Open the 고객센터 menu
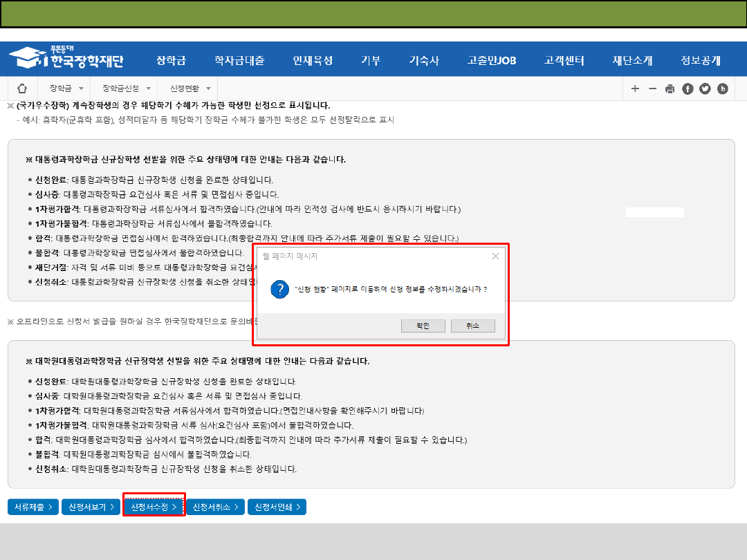 564,60
